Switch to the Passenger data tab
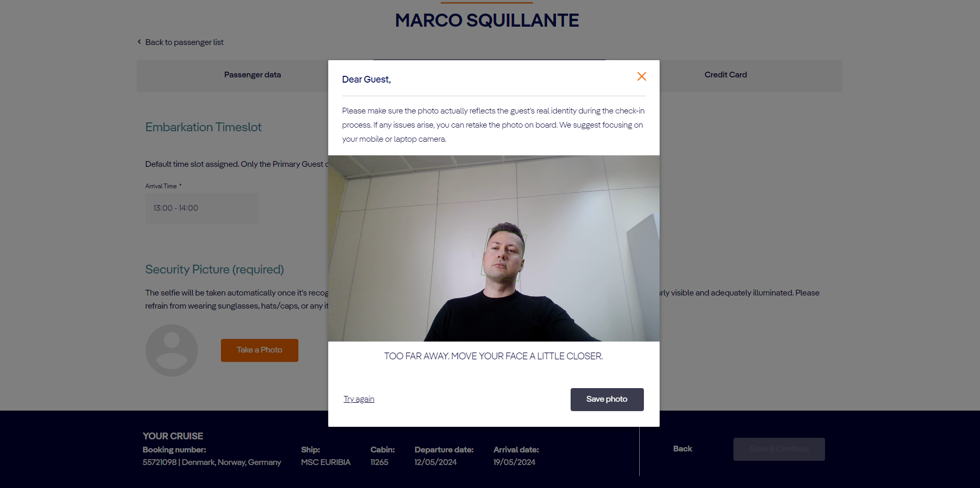 tap(252, 75)
